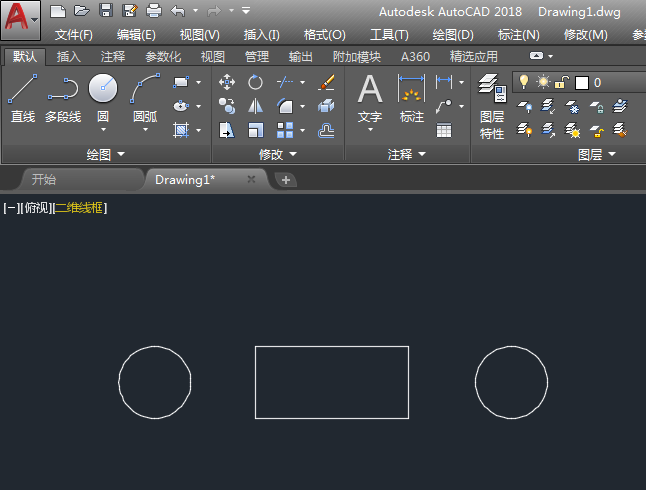Open the application menu A button
Screen dimensions: 646x490
tap(21, 20)
